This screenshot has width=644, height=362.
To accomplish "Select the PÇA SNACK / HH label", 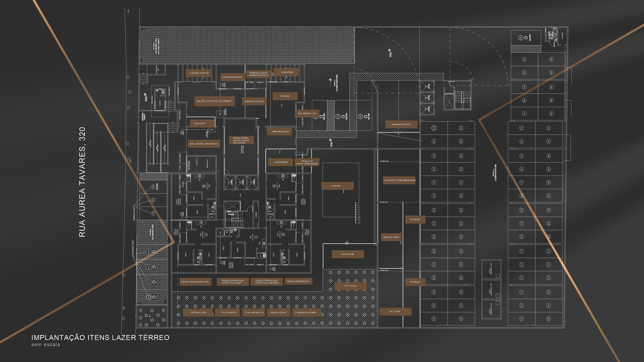I will [307, 114].
